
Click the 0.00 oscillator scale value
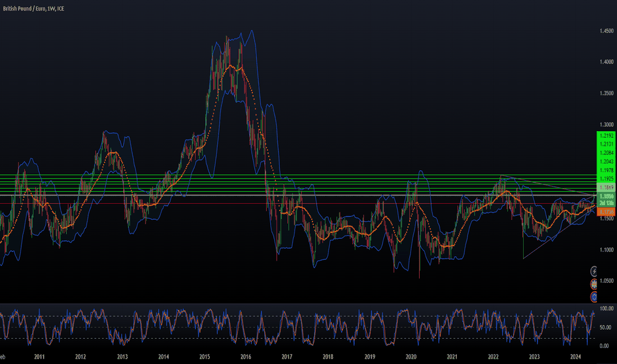(x=604, y=346)
